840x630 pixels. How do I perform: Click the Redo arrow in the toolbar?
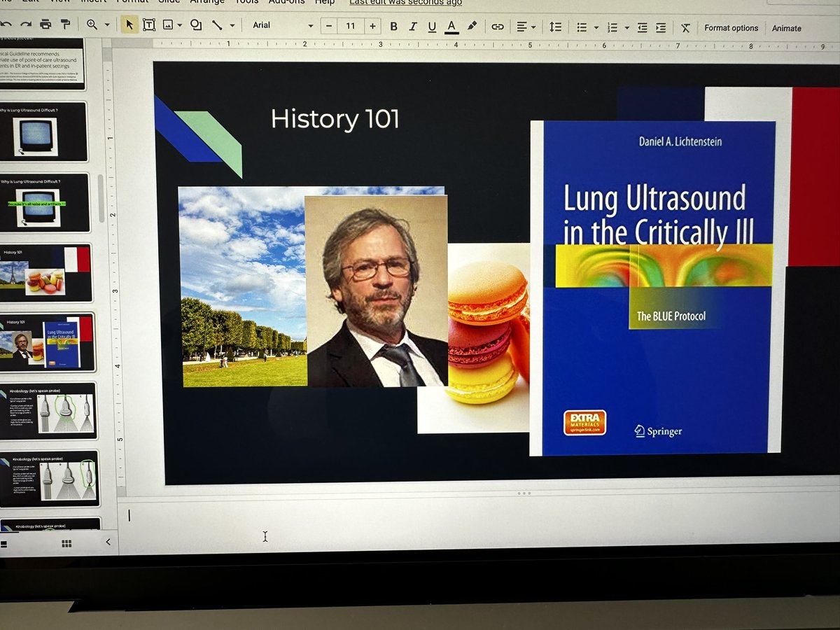click(25, 24)
